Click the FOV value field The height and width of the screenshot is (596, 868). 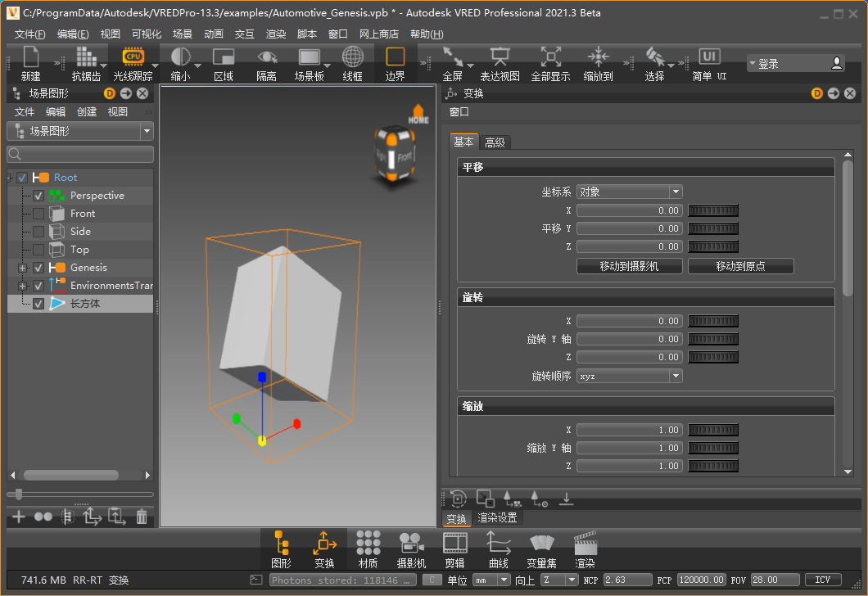[775, 580]
